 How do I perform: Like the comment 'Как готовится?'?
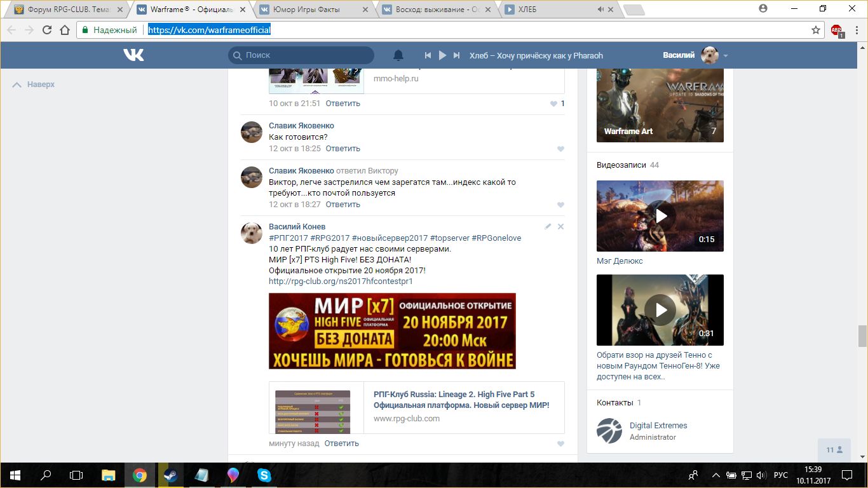(x=560, y=149)
